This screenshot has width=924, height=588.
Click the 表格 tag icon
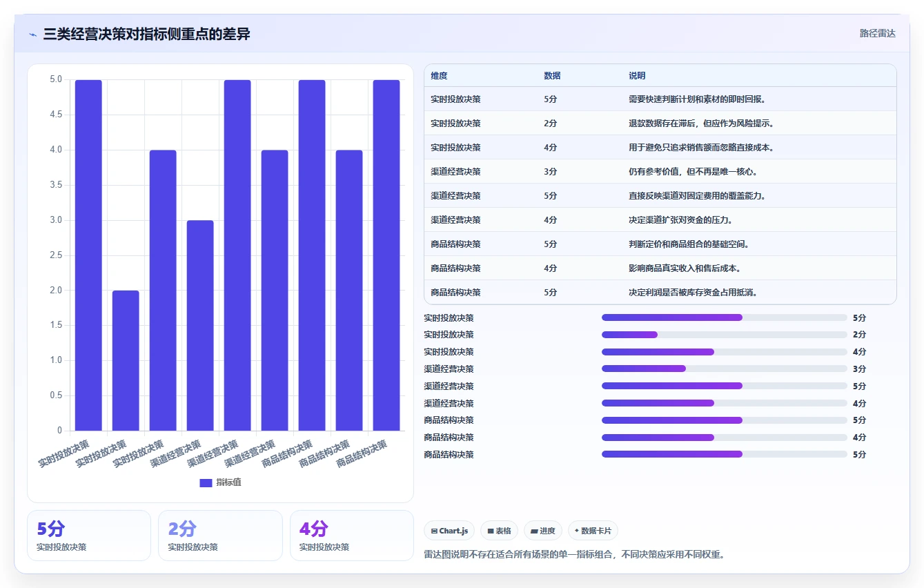[x=491, y=531]
